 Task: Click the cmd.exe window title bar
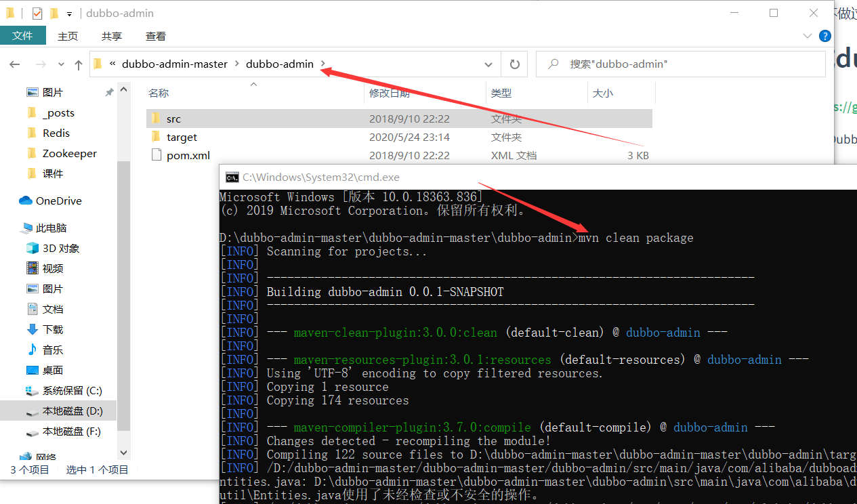pos(538,177)
